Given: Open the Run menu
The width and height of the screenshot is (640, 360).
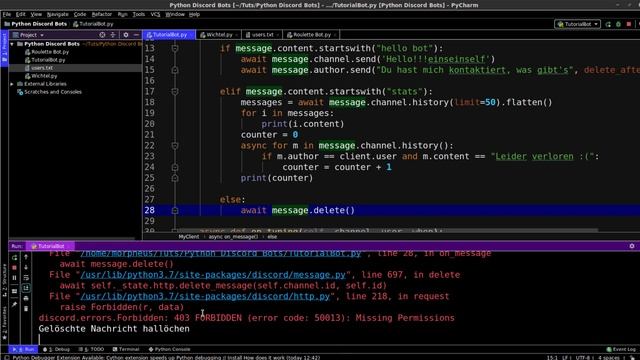Looking at the screenshot, I should [122, 14].
